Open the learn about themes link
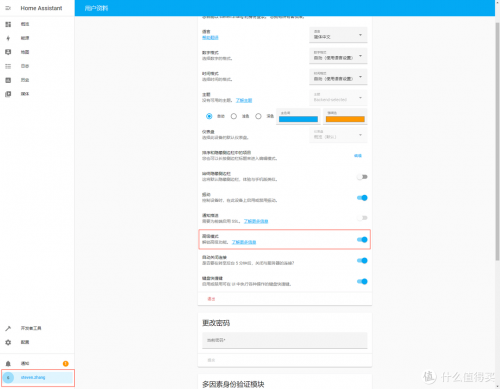This screenshot has width=500, height=389. coord(244,100)
